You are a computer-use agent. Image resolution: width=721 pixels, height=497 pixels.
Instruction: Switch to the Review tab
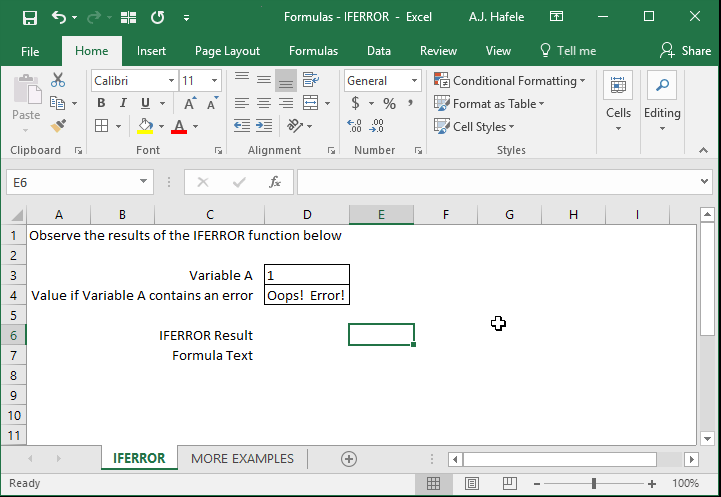coord(438,51)
